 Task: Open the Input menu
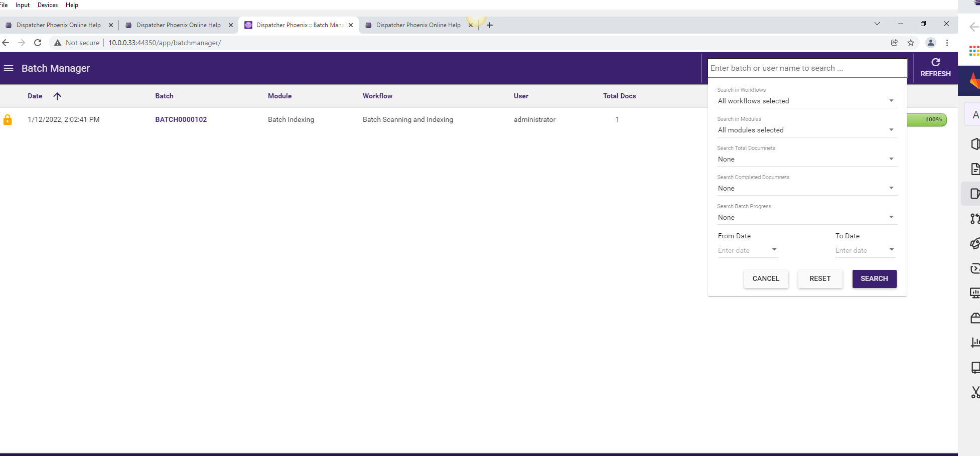click(x=23, y=5)
